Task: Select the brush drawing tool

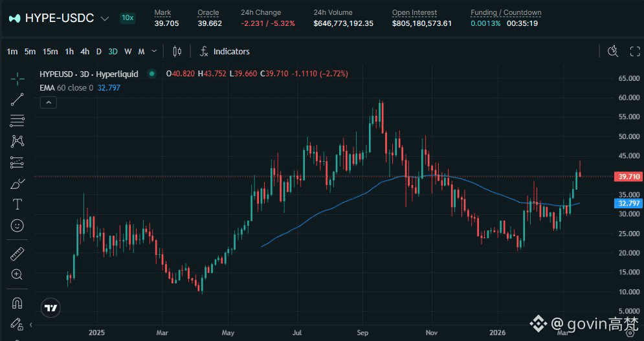Action: point(17,184)
